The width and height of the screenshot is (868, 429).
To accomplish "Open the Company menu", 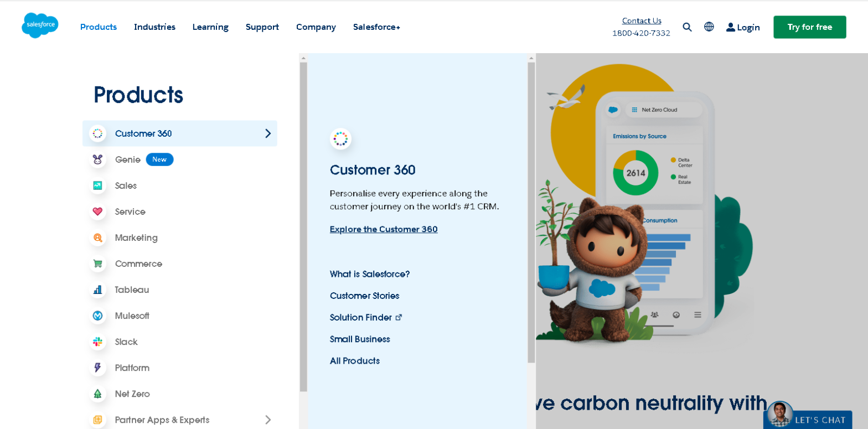I will tap(316, 27).
